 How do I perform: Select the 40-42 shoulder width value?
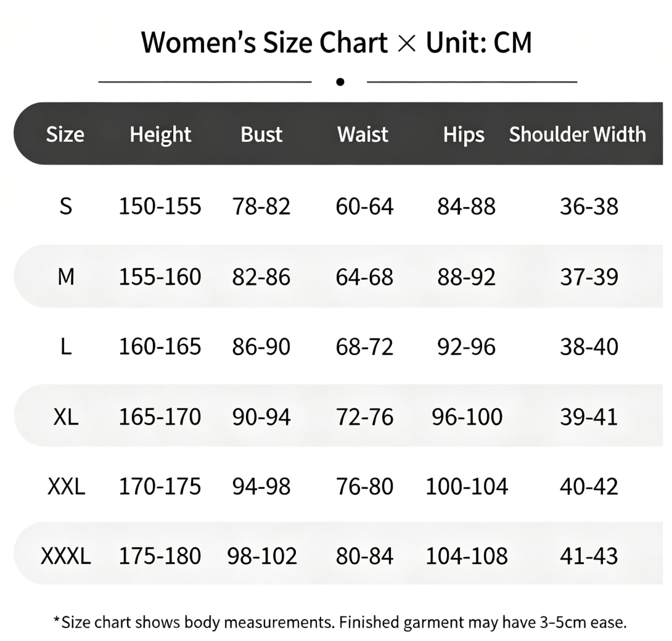tap(589, 487)
